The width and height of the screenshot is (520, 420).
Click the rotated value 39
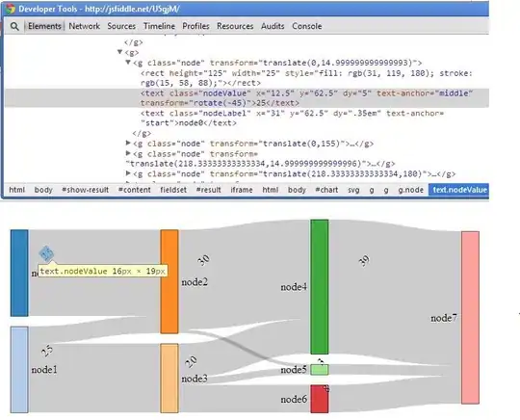click(x=364, y=260)
